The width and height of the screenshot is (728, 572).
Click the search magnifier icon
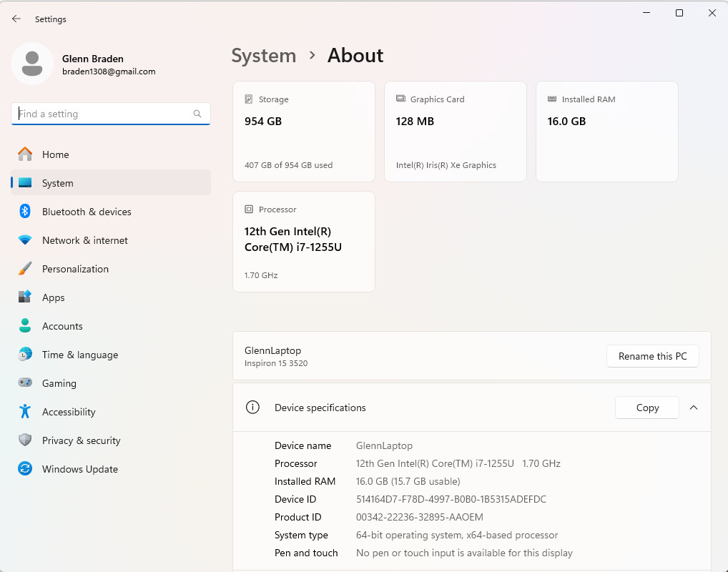[197, 114]
